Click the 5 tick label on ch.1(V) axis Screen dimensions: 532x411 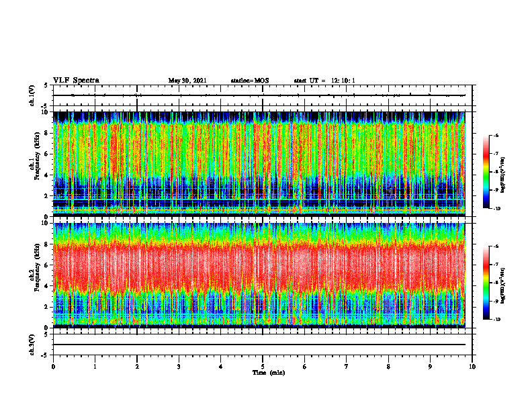[46, 85]
